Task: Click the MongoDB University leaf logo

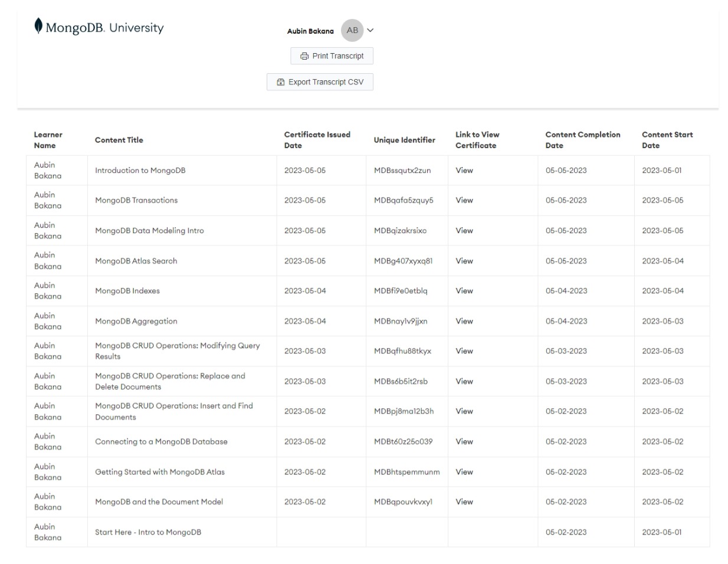Action: (x=38, y=27)
